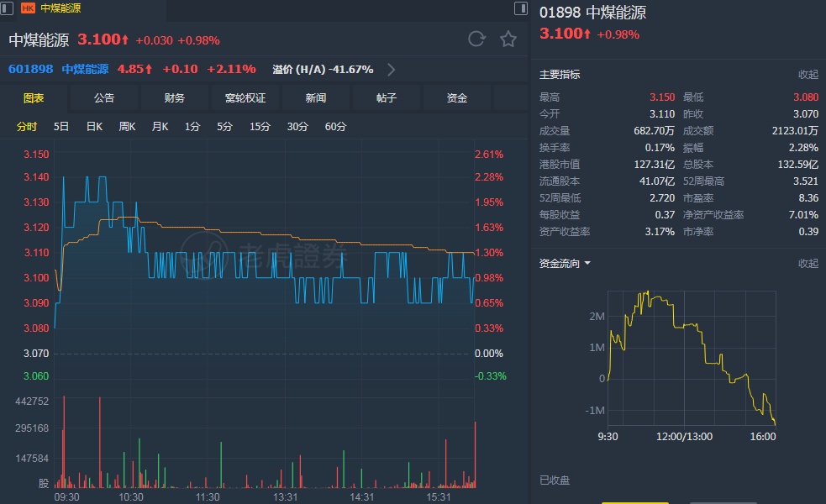Add stock to favorites with star icon
The width and height of the screenshot is (826, 504).
(508, 39)
